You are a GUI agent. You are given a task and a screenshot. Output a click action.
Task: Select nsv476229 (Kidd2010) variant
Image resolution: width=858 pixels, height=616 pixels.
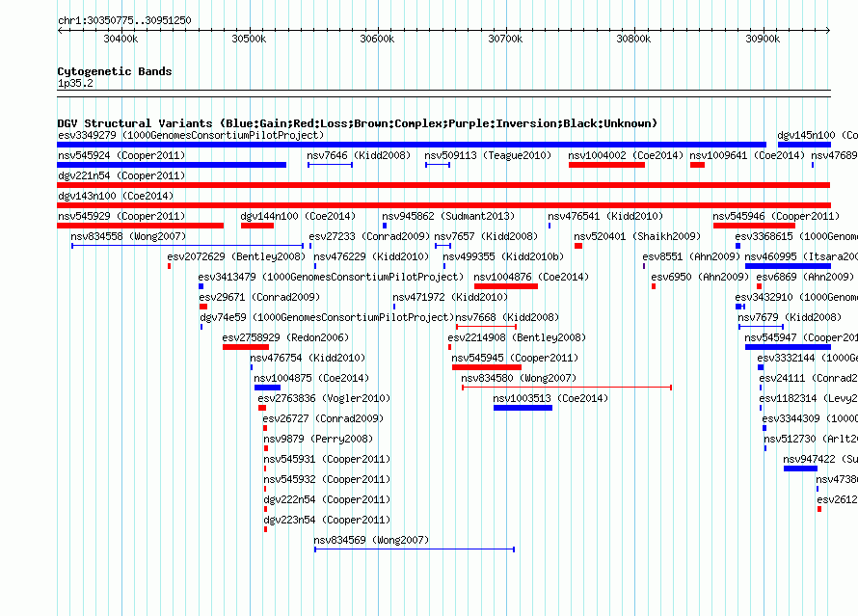(371, 256)
